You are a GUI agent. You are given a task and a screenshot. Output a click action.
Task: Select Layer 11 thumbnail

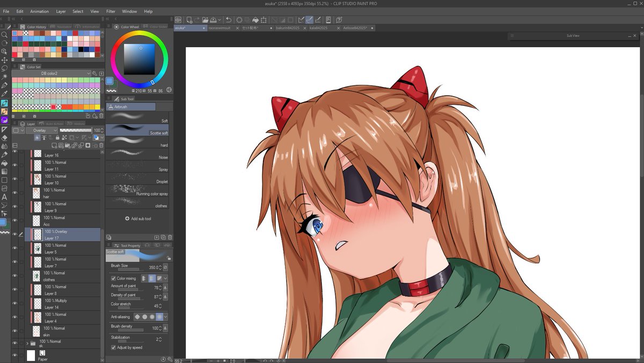(38, 165)
